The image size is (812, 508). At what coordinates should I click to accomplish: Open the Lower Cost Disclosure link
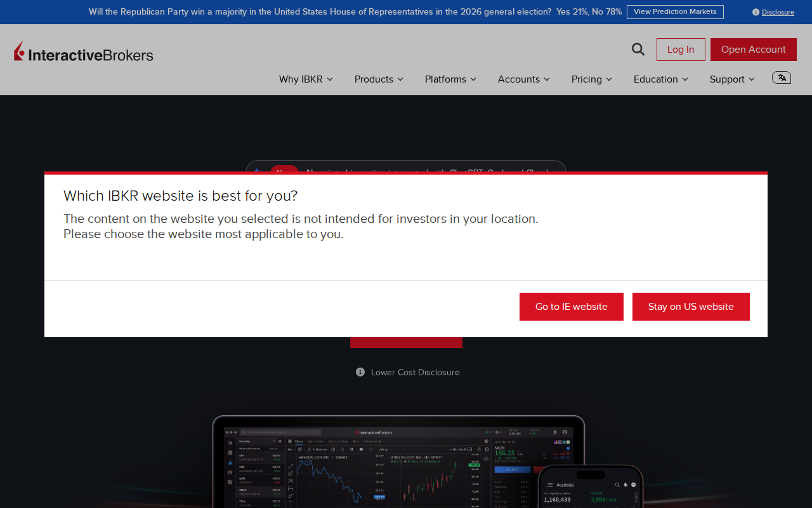(x=416, y=372)
